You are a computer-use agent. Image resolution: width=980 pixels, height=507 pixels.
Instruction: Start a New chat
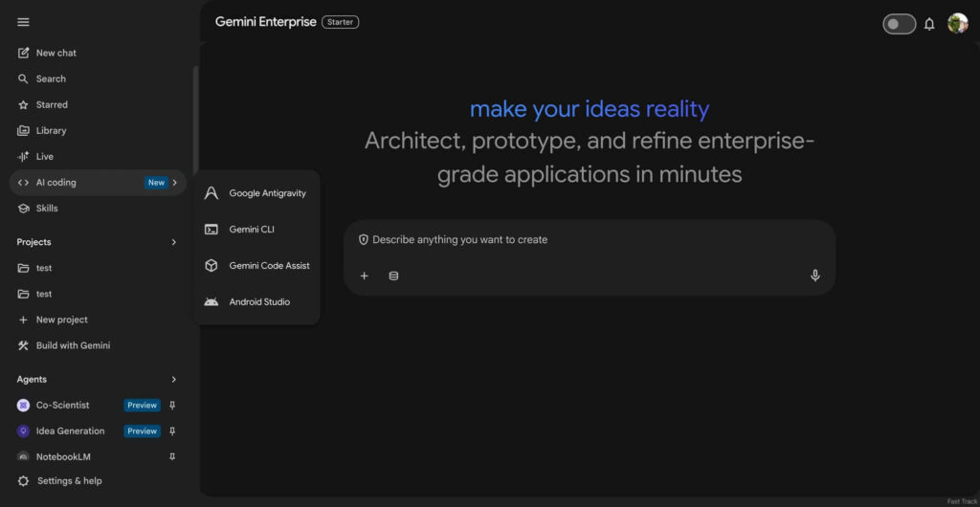98,53
